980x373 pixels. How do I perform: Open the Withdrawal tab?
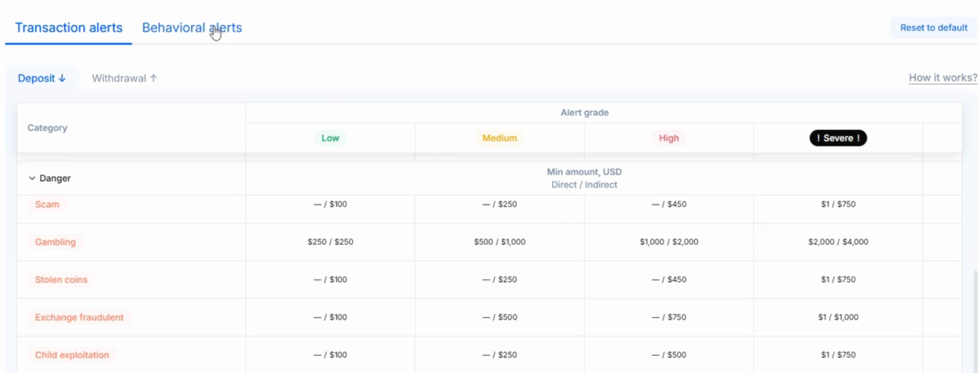tap(124, 78)
